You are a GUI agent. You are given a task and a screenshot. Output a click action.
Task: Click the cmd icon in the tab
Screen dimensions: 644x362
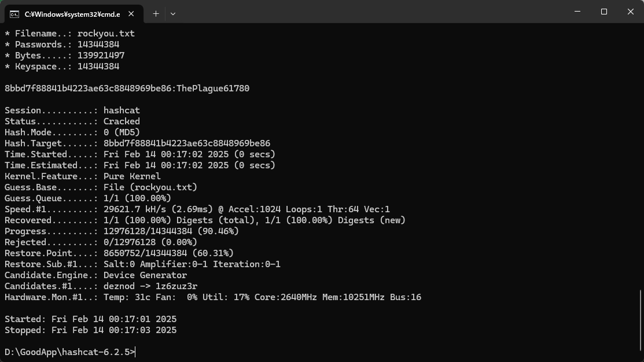click(14, 13)
